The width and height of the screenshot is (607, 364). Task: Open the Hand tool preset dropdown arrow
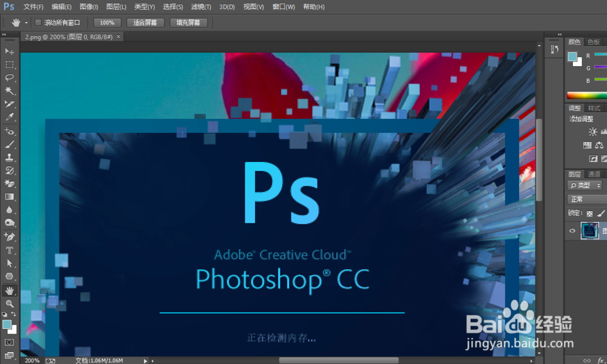point(26,23)
